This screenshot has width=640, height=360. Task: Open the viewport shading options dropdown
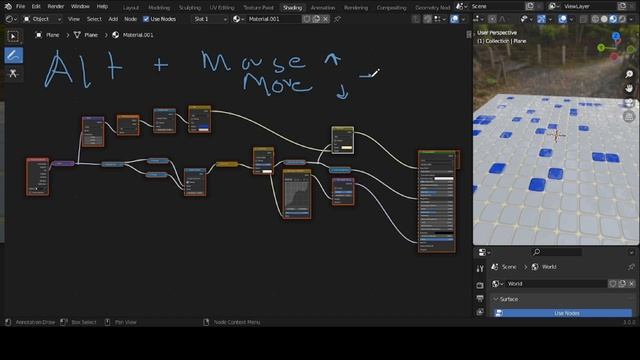(x=631, y=19)
